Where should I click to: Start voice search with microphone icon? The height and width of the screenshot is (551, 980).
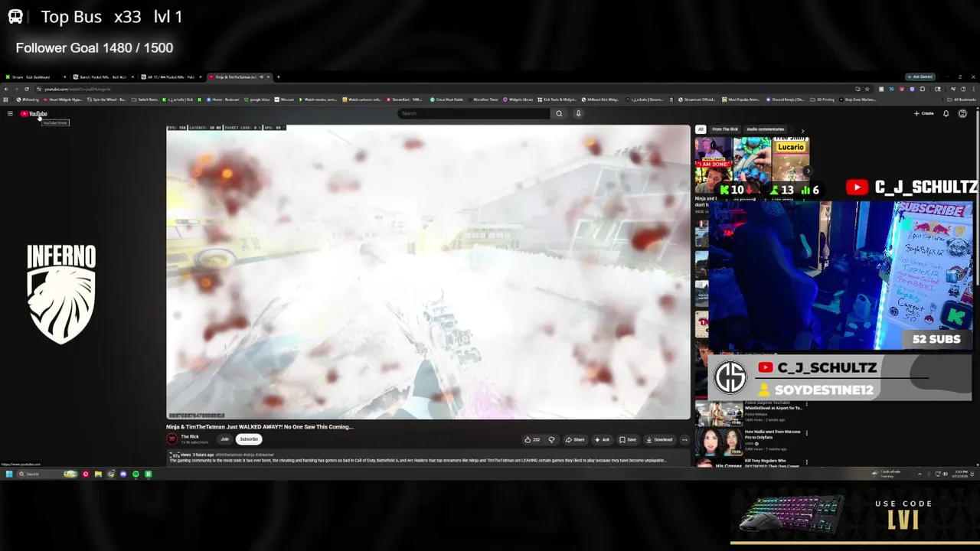coord(578,113)
